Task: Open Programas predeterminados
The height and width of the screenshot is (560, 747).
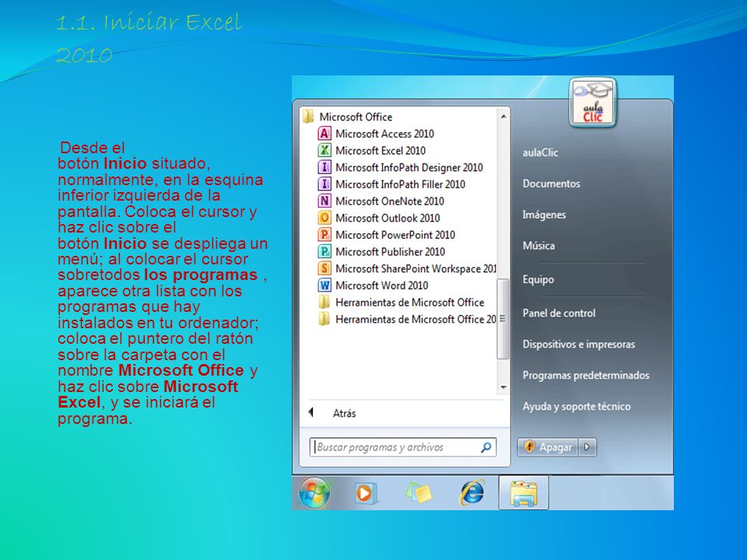Action: (585, 375)
